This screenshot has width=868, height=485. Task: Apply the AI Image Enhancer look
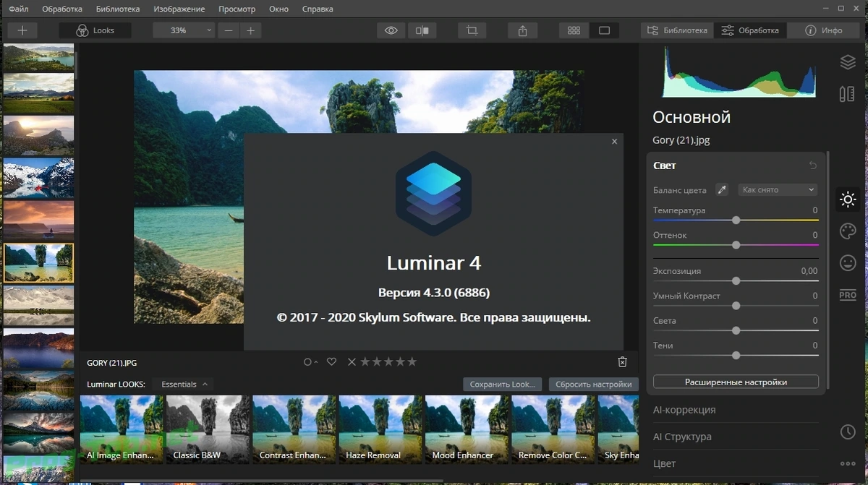[x=122, y=429]
